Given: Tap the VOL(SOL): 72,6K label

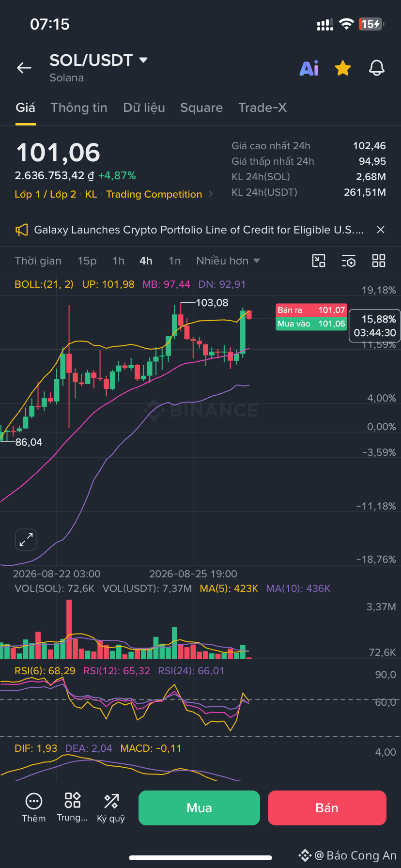Looking at the screenshot, I should [x=55, y=589].
